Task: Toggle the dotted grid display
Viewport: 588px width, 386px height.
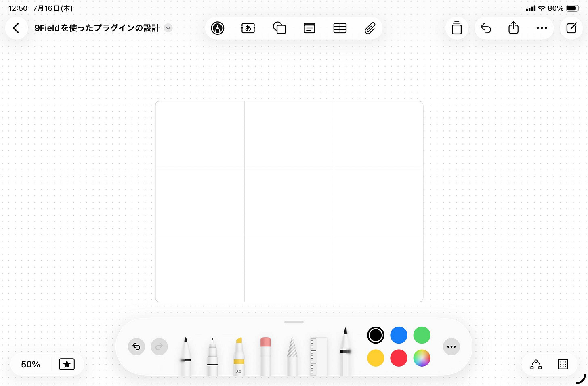Action: [x=563, y=364]
